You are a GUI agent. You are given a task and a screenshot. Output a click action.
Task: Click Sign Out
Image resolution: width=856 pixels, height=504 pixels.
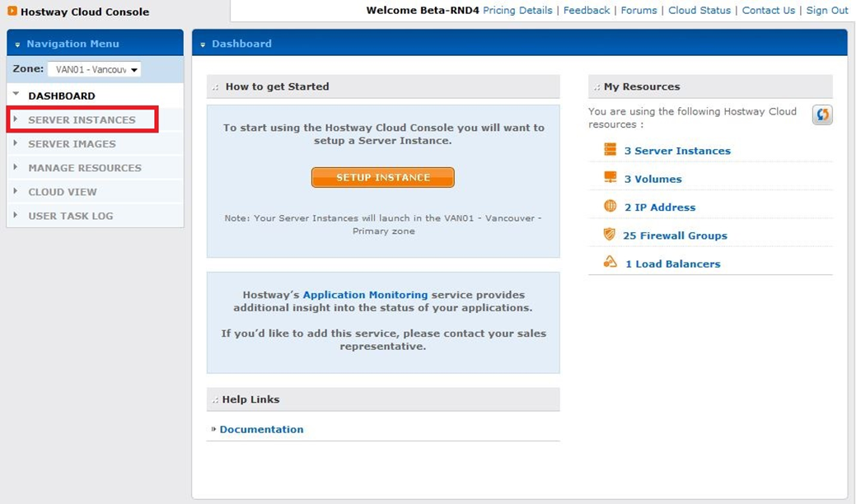pos(827,11)
